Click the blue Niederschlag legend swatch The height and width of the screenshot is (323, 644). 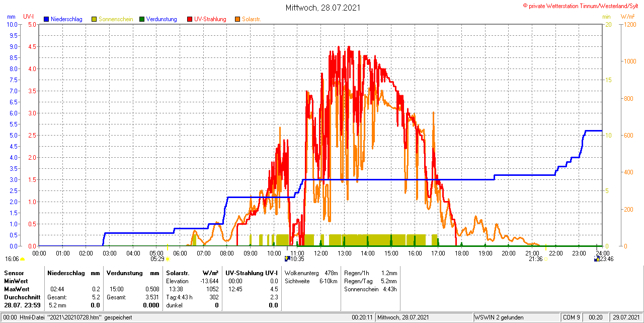point(47,19)
